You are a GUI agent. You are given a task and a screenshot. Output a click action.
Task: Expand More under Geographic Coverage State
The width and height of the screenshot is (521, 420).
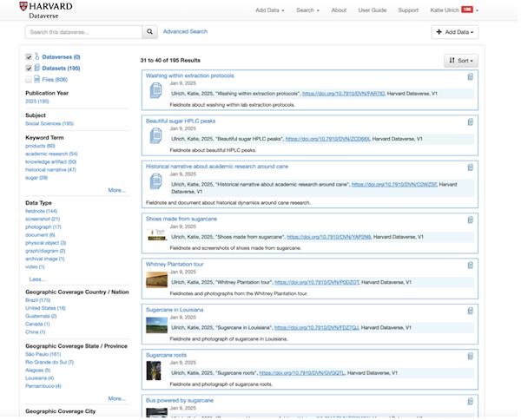tap(116, 398)
